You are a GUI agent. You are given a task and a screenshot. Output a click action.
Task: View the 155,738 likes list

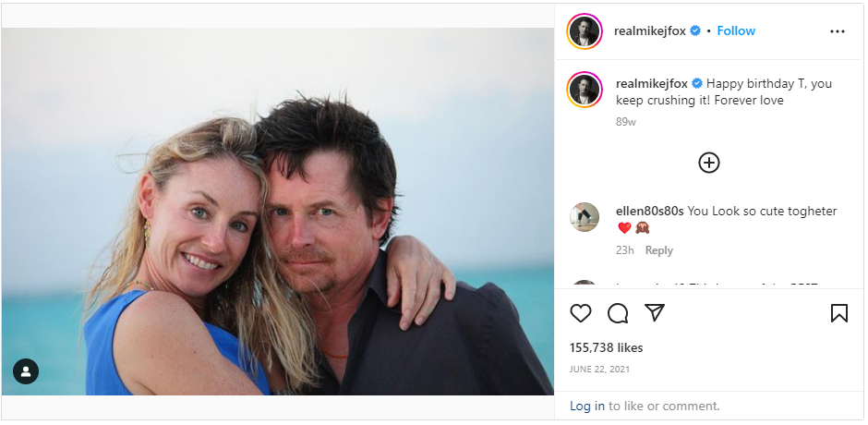coord(606,347)
